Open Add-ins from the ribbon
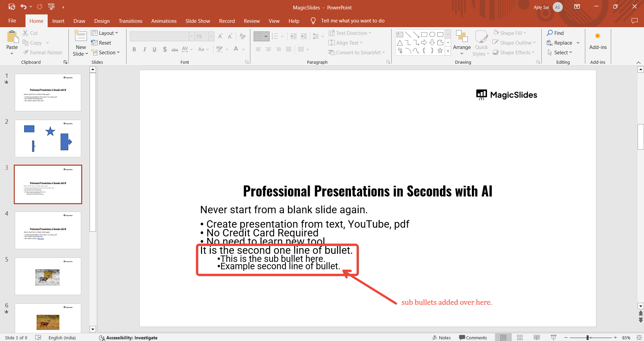The image size is (644, 341). (598, 41)
